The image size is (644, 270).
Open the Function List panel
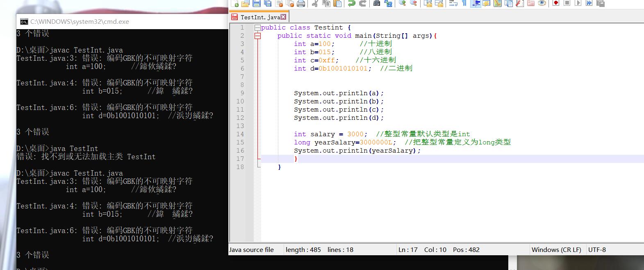[519, 3]
